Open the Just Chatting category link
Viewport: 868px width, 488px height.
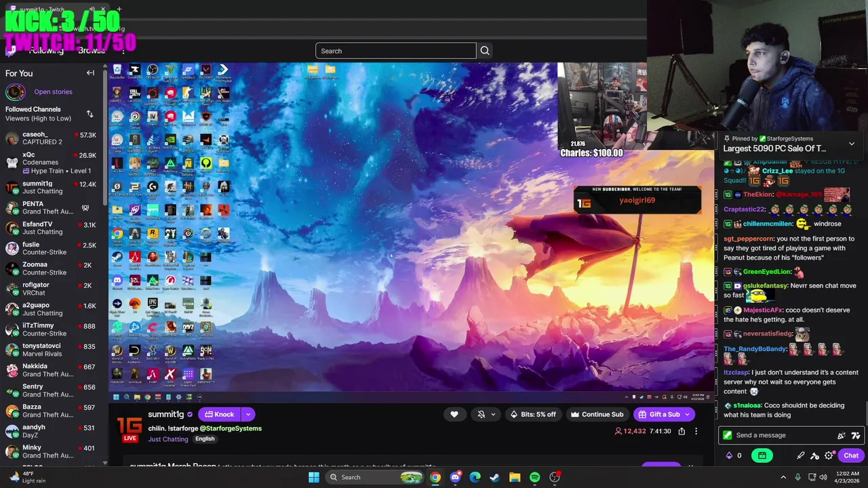click(x=168, y=439)
